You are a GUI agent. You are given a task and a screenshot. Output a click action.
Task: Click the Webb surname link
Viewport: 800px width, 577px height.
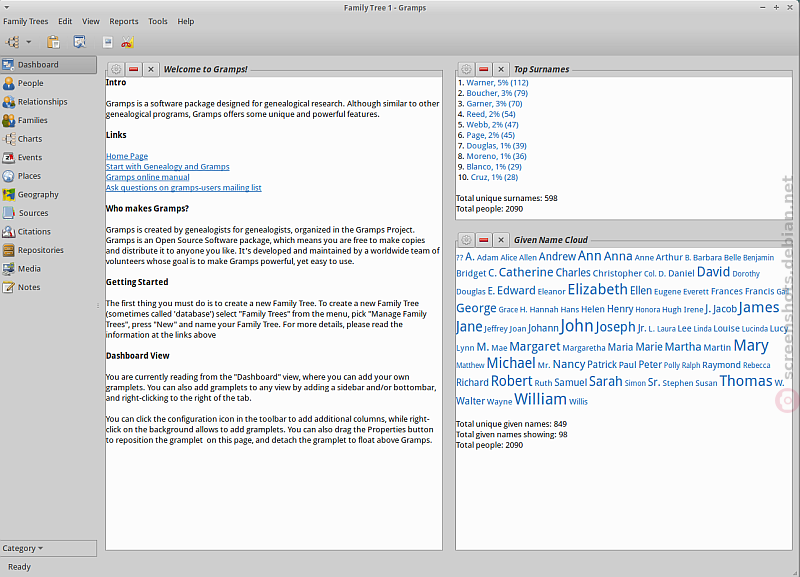click(492, 125)
